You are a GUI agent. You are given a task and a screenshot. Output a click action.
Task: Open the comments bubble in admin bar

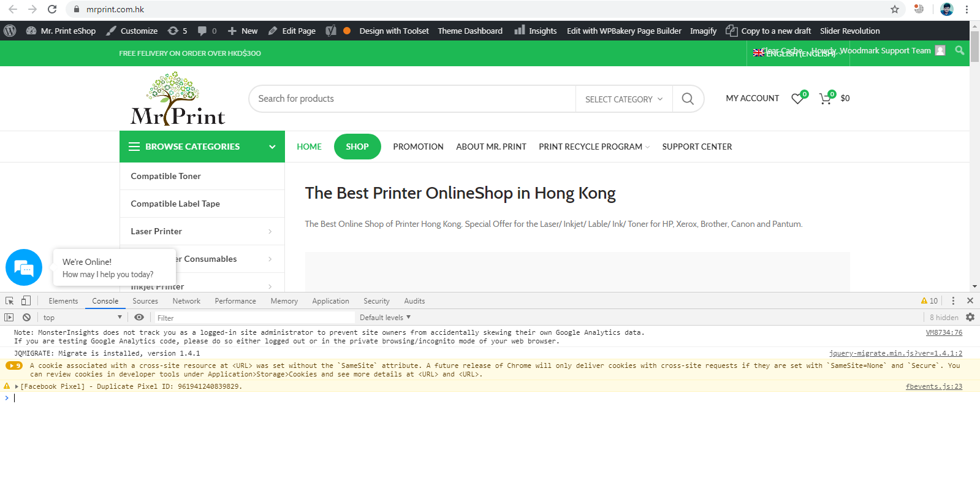click(x=207, y=31)
